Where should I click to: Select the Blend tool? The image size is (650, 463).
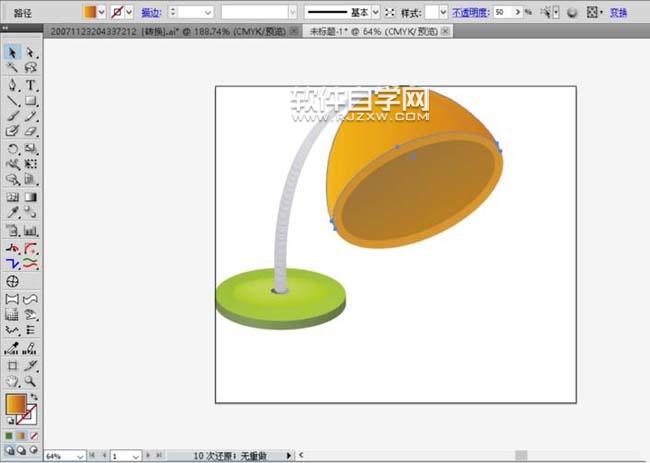coord(30,212)
